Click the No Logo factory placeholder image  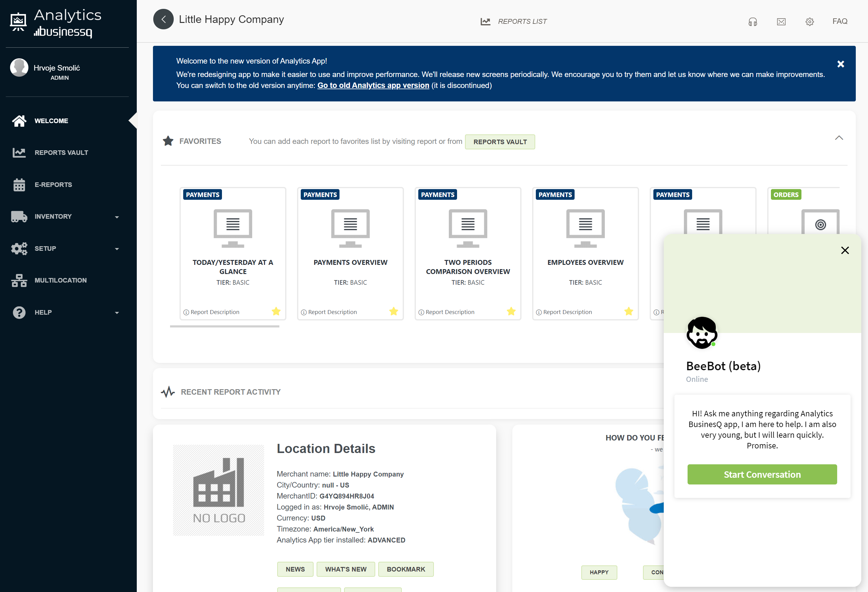pos(219,490)
